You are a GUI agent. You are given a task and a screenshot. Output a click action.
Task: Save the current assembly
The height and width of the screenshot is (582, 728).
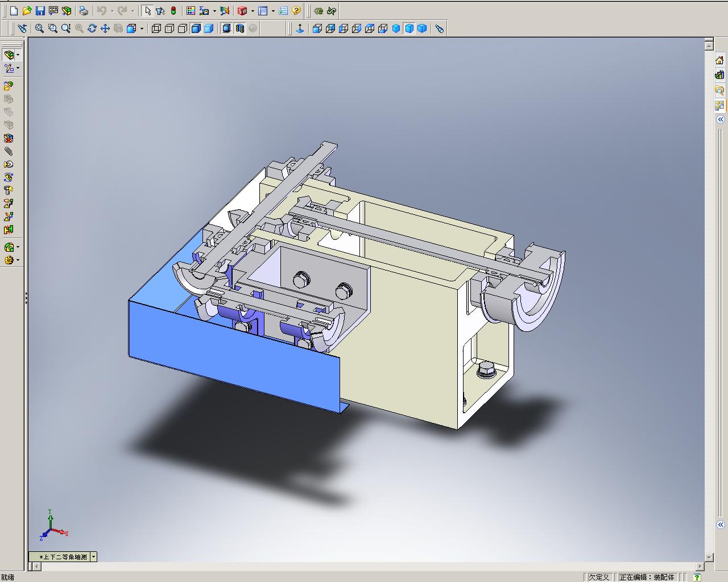40,11
